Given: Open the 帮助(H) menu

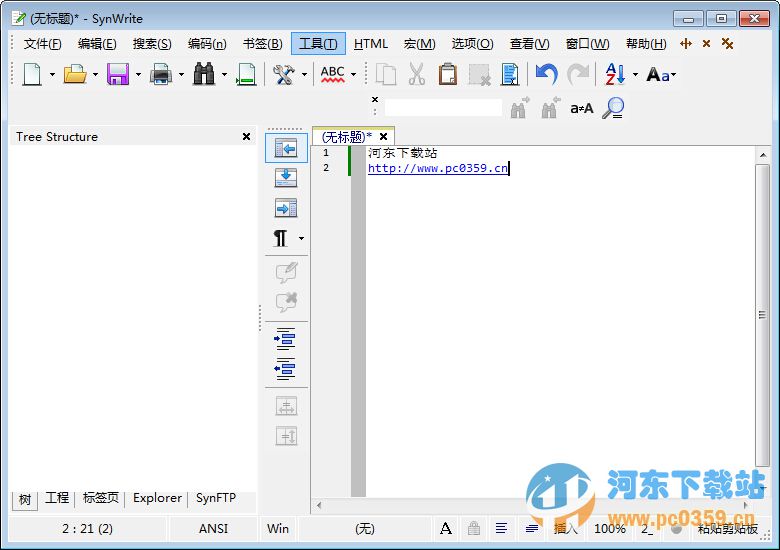Looking at the screenshot, I should [x=646, y=44].
